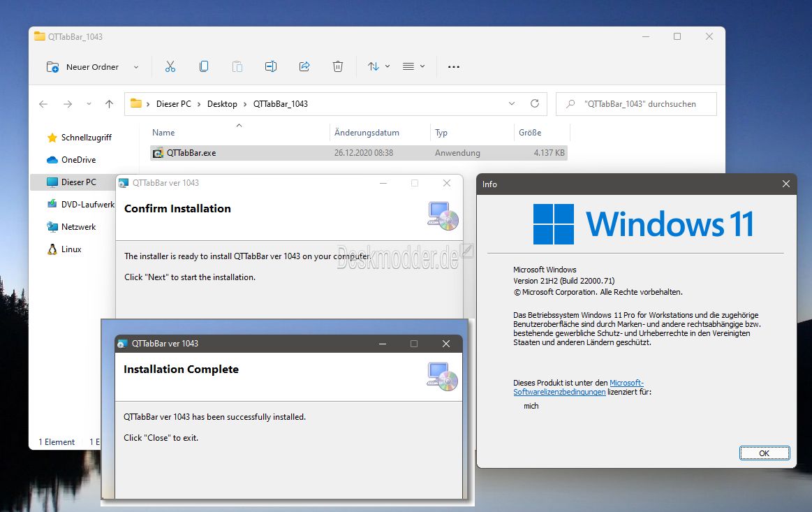The width and height of the screenshot is (812, 512).
Task: Click the Delete trash can icon
Action: (338, 66)
